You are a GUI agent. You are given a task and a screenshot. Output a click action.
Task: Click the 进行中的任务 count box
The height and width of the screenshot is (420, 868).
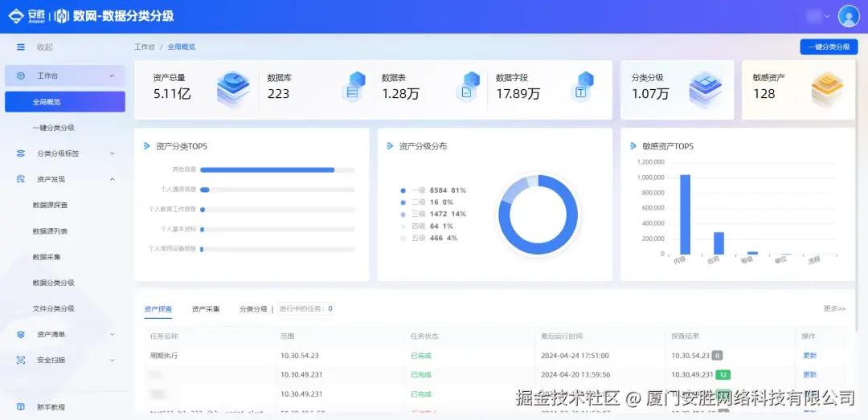[306, 308]
